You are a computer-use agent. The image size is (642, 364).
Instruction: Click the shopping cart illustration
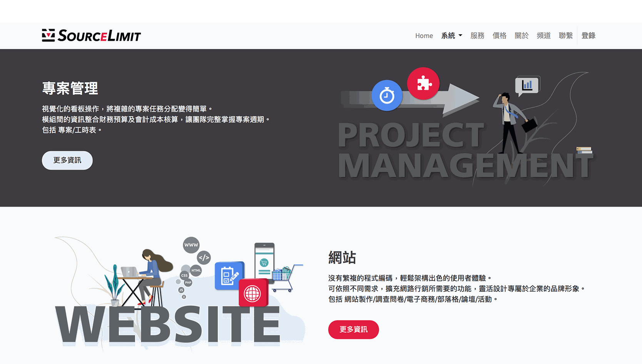click(x=285, y=276)
